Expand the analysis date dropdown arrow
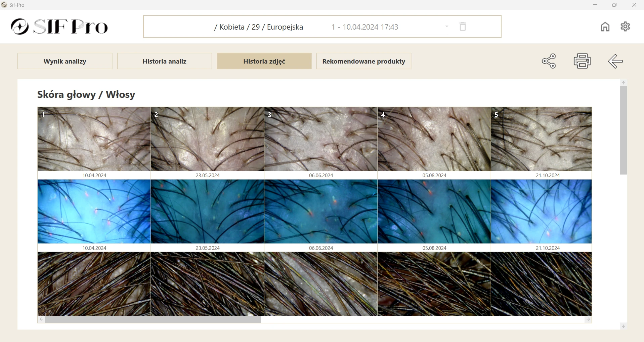This screenshot has width=644, height=342. (446, 27)
